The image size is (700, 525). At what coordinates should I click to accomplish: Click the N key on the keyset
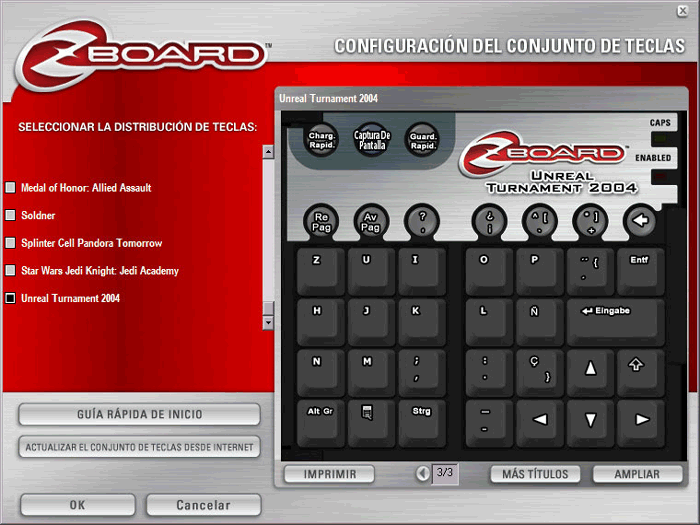(x=321, y=372)
